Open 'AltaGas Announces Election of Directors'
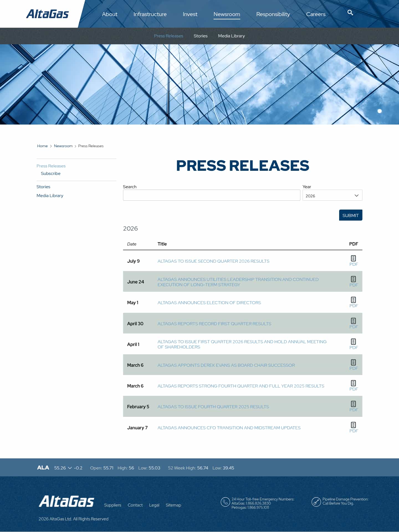Image resolution: width=399 pixels, height=532 pixels. [x=209, y=303]
